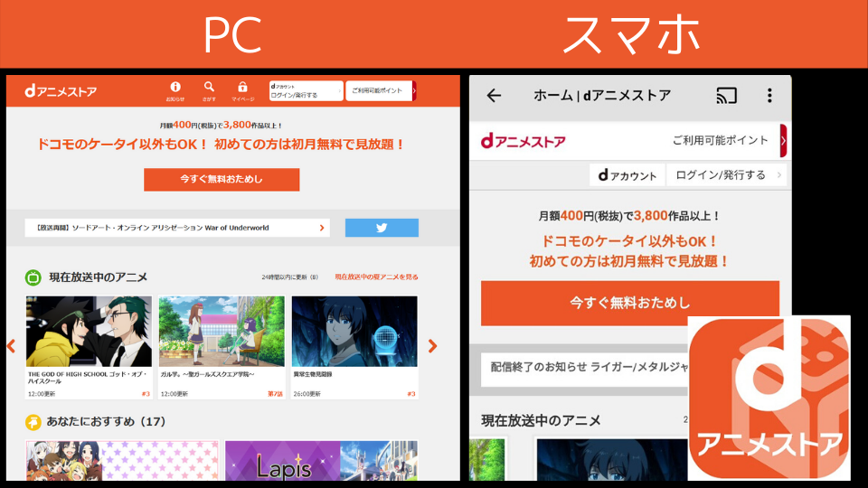Open the idol group recommended banner with stars

[122, 460]
